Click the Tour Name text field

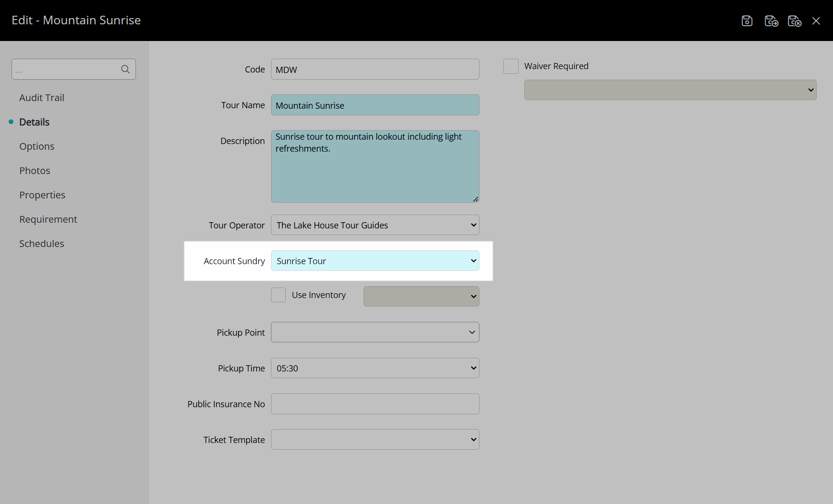click(x=375, y=105)
